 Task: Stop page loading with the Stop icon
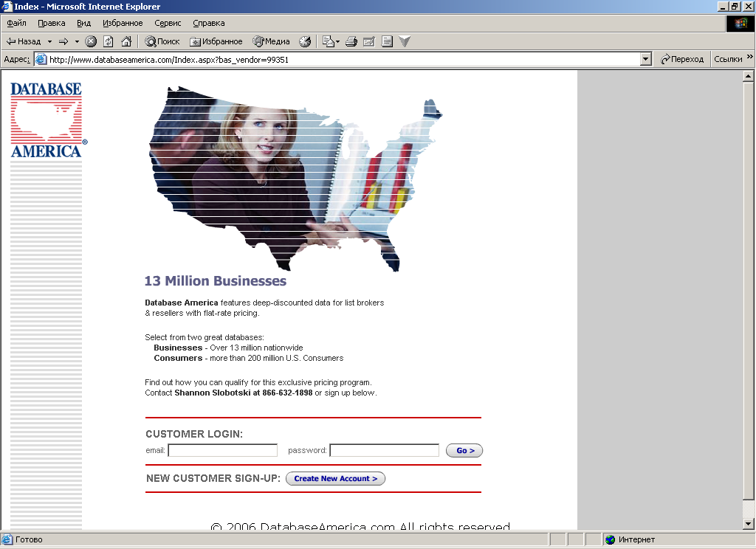click(91, 41)
